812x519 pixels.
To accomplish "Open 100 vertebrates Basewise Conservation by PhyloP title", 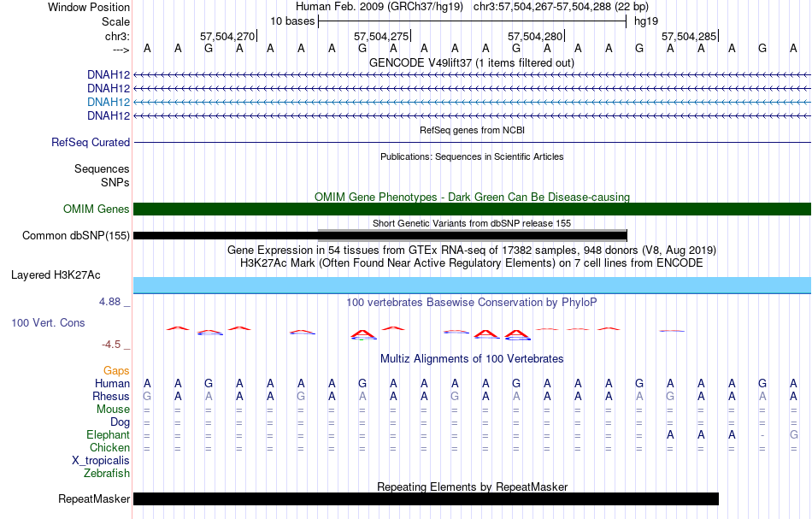I will pos(472,302).
